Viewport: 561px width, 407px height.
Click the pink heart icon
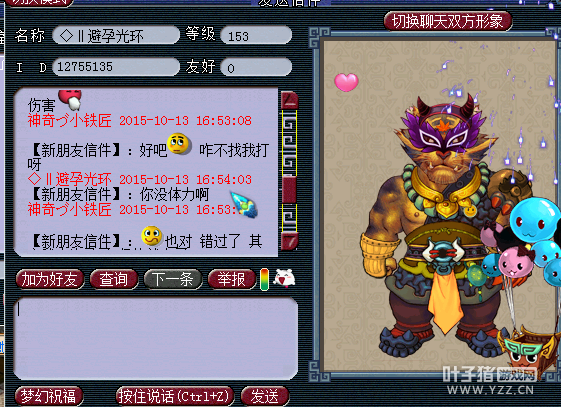(346, 82)
